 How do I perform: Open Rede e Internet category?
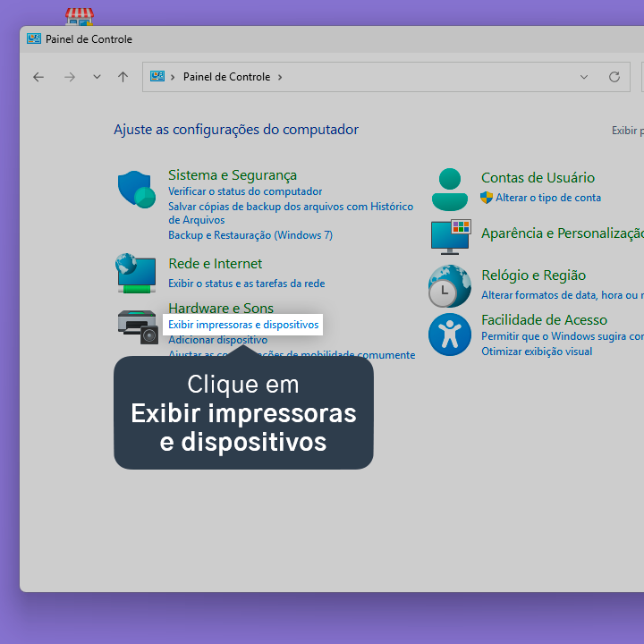[216, 264]
